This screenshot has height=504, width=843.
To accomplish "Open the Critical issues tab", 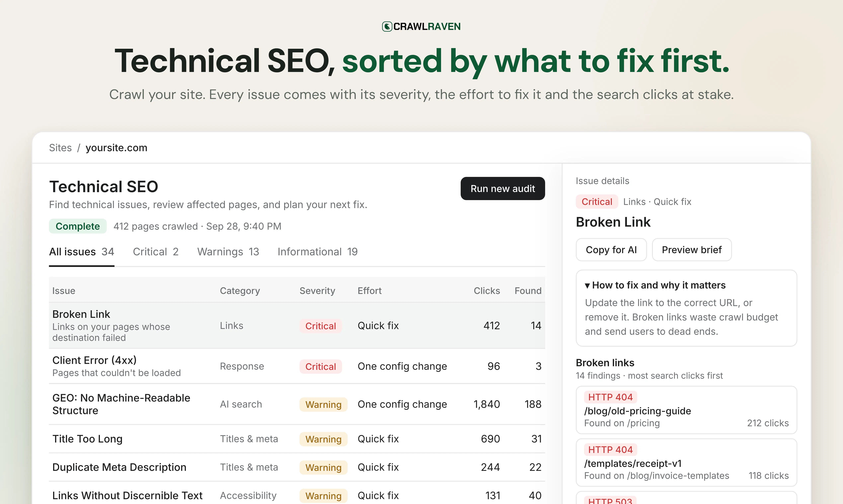I will coord(156,252).
